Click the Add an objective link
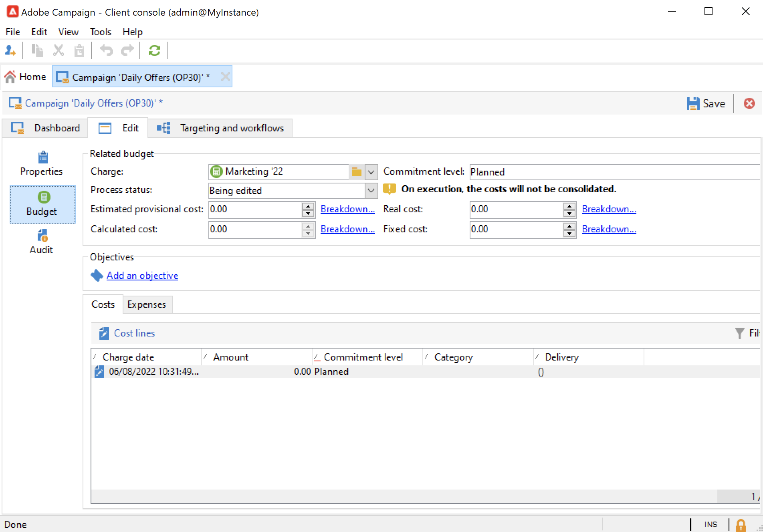Image resolution: width=763 pixels, height=532 pixels. 142,276
